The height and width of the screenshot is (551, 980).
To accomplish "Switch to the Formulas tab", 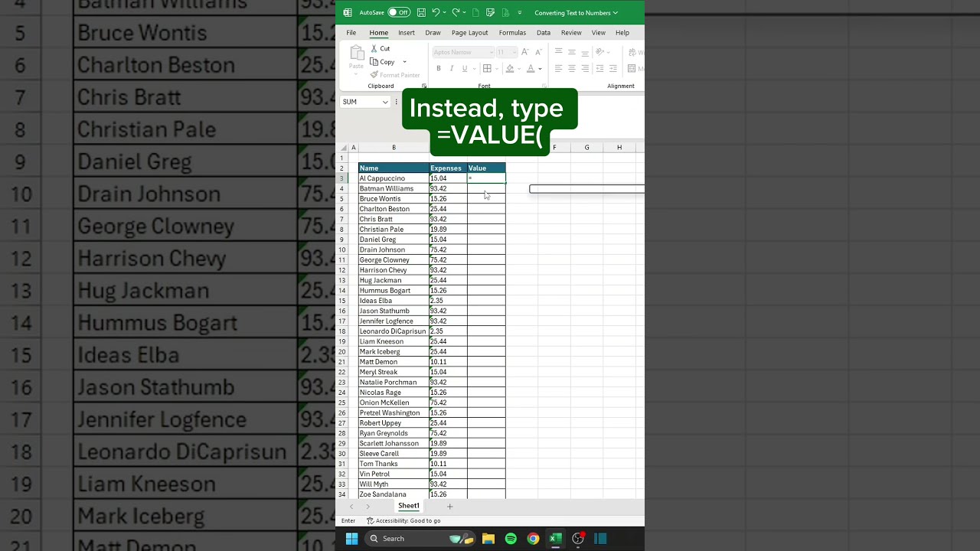I will pos(512,33).
